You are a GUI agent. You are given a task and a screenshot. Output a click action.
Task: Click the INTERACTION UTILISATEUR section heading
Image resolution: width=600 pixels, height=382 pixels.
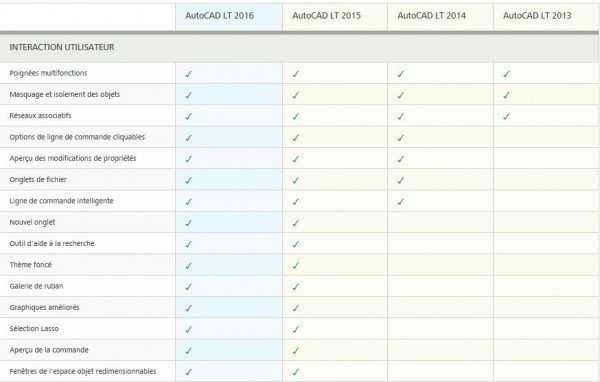(62, 47)
